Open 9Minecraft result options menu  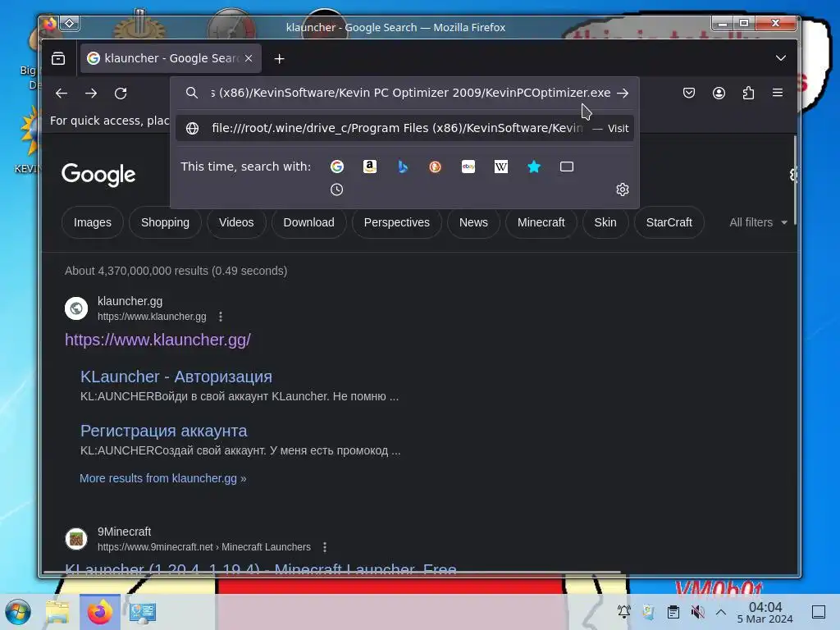(325, 547)
